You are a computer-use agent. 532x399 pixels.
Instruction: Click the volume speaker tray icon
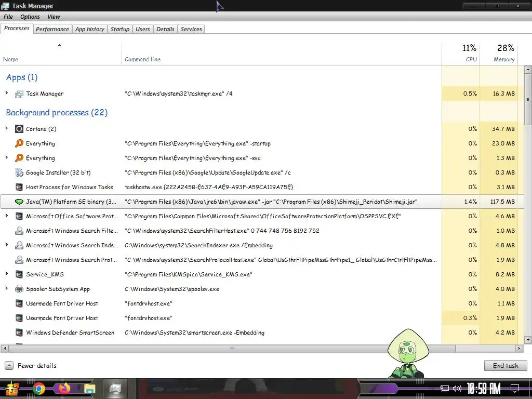[457, 389]
